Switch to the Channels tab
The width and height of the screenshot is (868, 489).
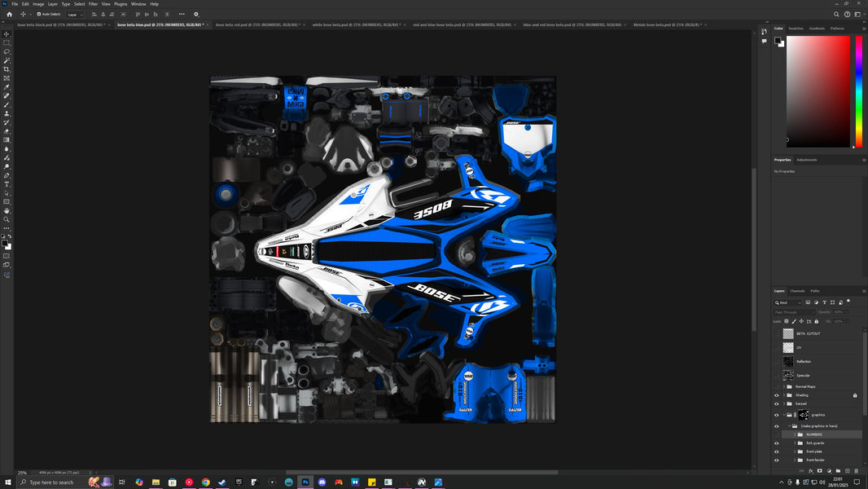[x=797, y=291]
